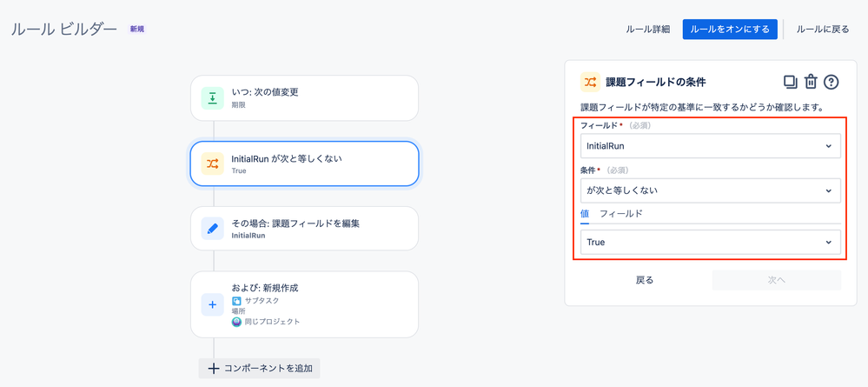Click the 課題フィールドの条件 panel title
The width and height of the screenshot is (868, 387).
pyautogui.click(x=655, y=82)
